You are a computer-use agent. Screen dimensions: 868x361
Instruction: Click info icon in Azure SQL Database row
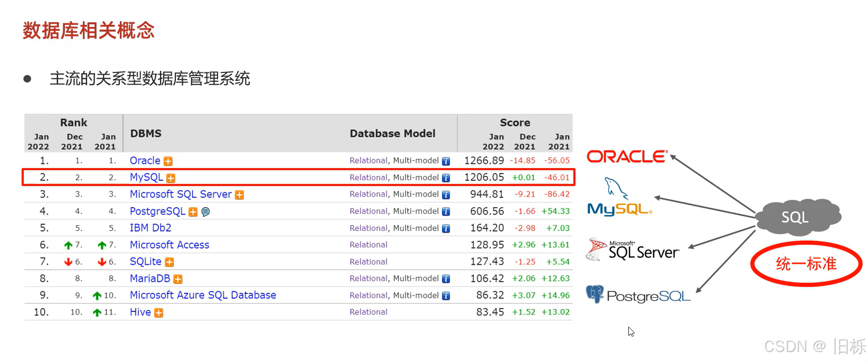[446, 296]
